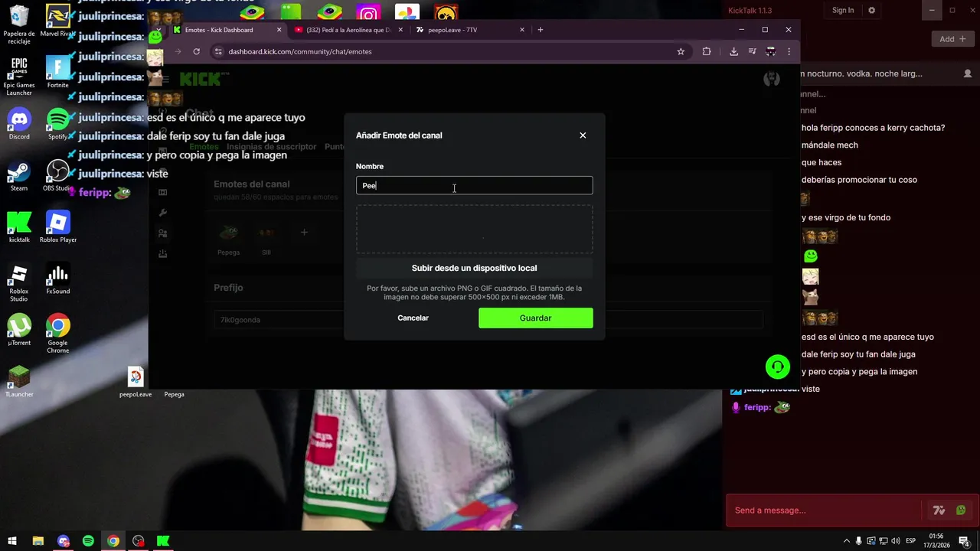Close the Emotes - Kick Dashboard tab
980x551 pixels.
point(279,30)
